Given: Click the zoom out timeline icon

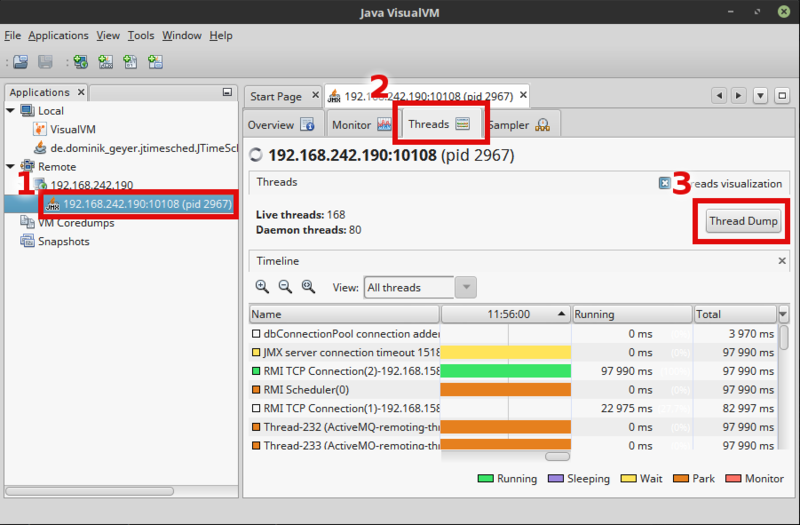Looking at the screenshot, I should coord(285,287).
